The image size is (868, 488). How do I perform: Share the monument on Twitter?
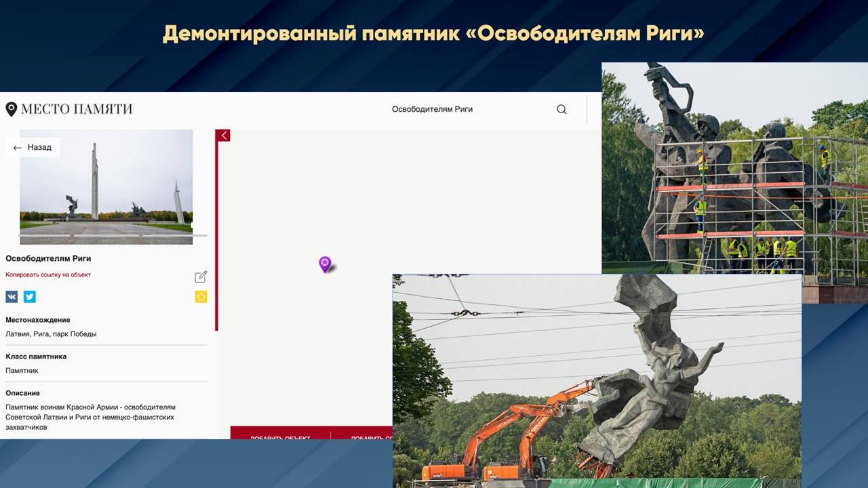pos(30,297)
